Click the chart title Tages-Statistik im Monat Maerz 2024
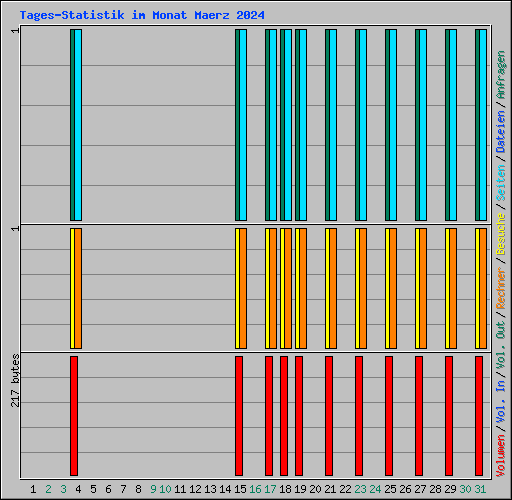 click(142, 15)
